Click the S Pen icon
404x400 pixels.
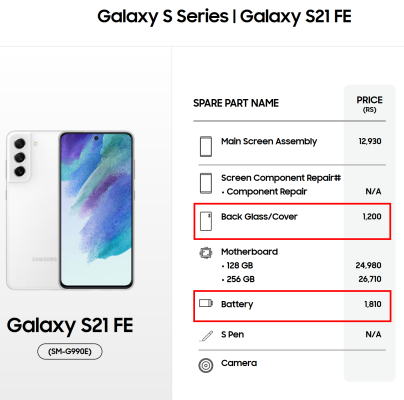click(206, 336)
